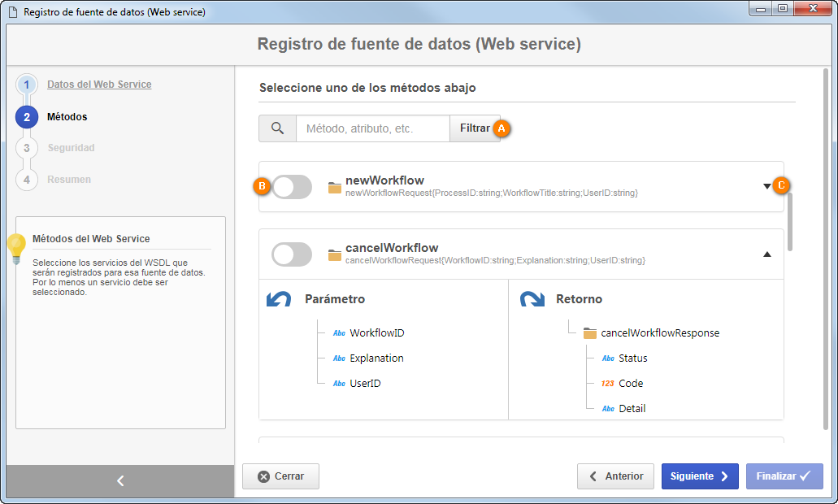Screen dimensions: 838x504
Task: Click the cancelWorkflowResponse folder icon
Action: click(589, 333)
